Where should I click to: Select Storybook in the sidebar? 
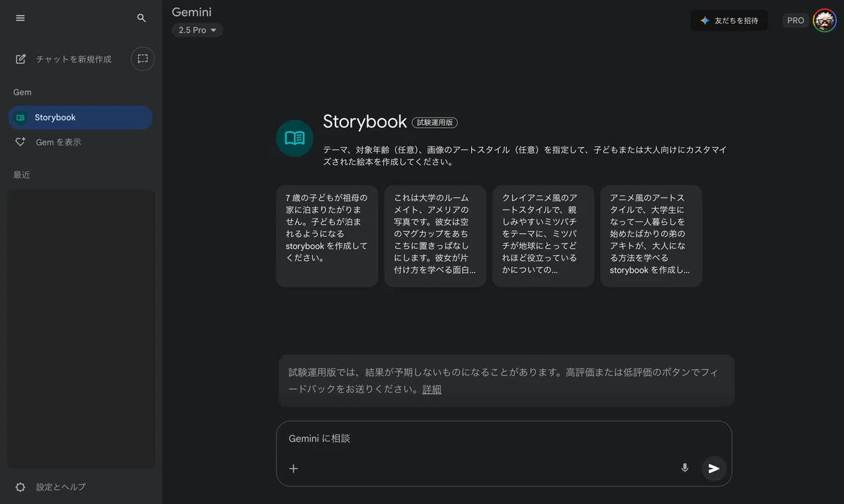[80, 117]
